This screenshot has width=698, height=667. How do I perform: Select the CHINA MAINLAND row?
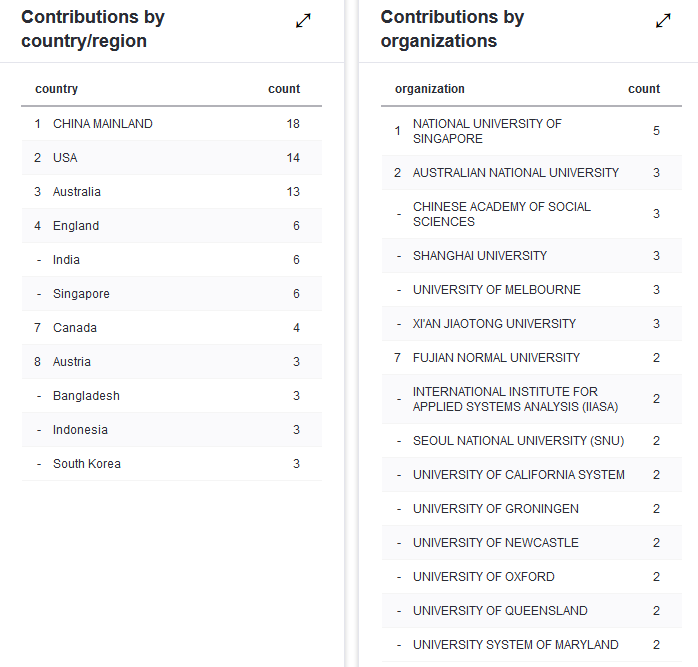[103, 124]
